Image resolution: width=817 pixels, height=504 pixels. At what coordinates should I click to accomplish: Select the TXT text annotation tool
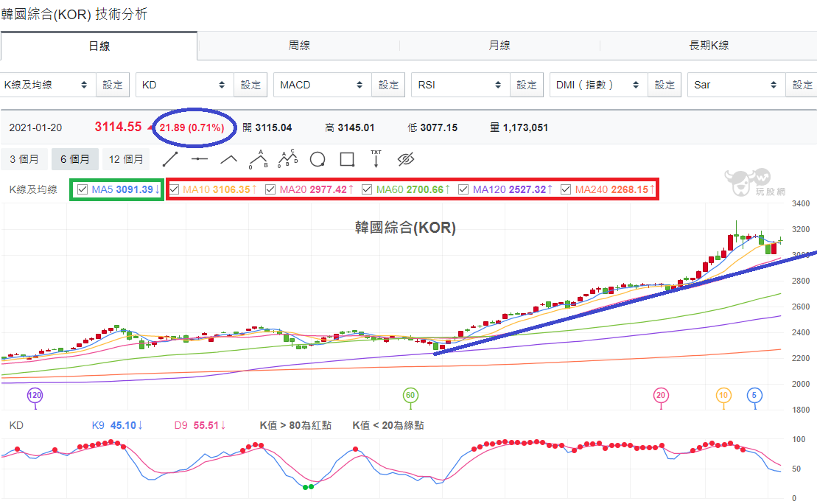click(x=376, y=159)
